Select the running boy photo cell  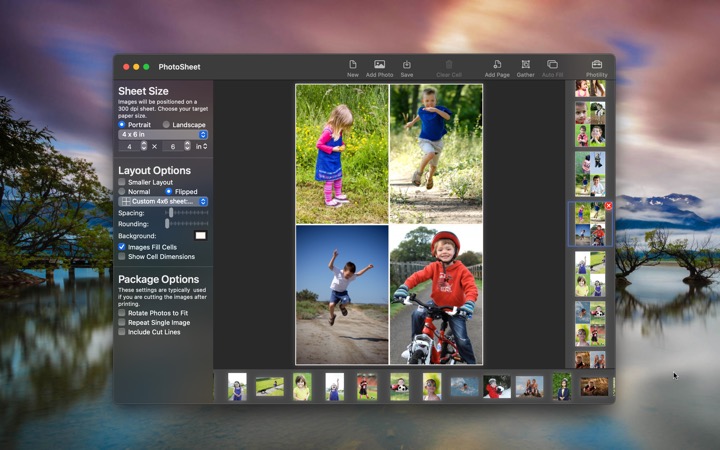point(436,154)
